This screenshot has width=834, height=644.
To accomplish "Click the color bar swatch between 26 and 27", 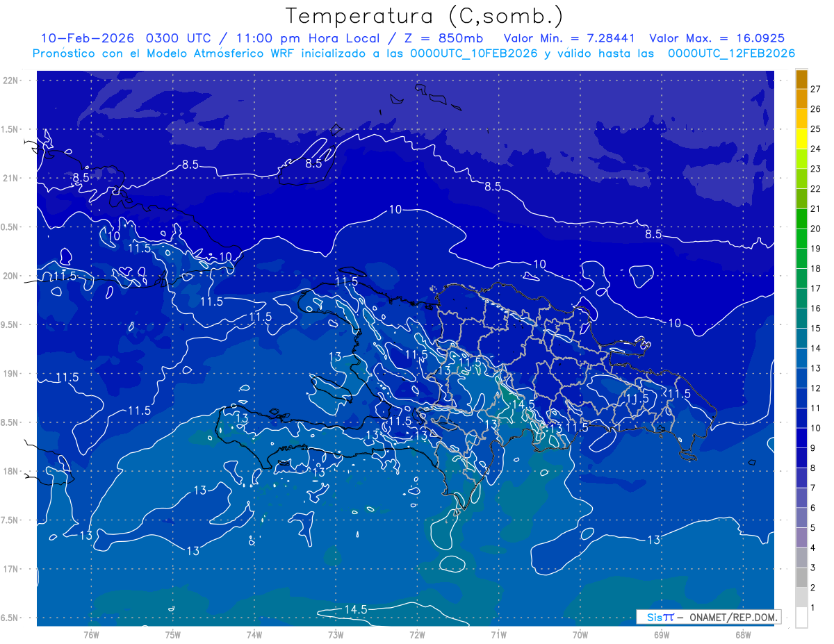I will point(801,99).
